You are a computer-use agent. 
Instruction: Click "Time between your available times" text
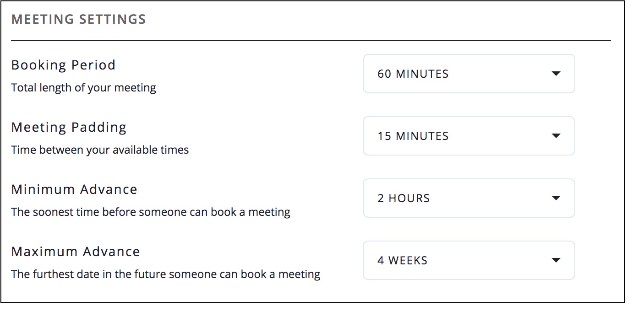click(100, 150)
